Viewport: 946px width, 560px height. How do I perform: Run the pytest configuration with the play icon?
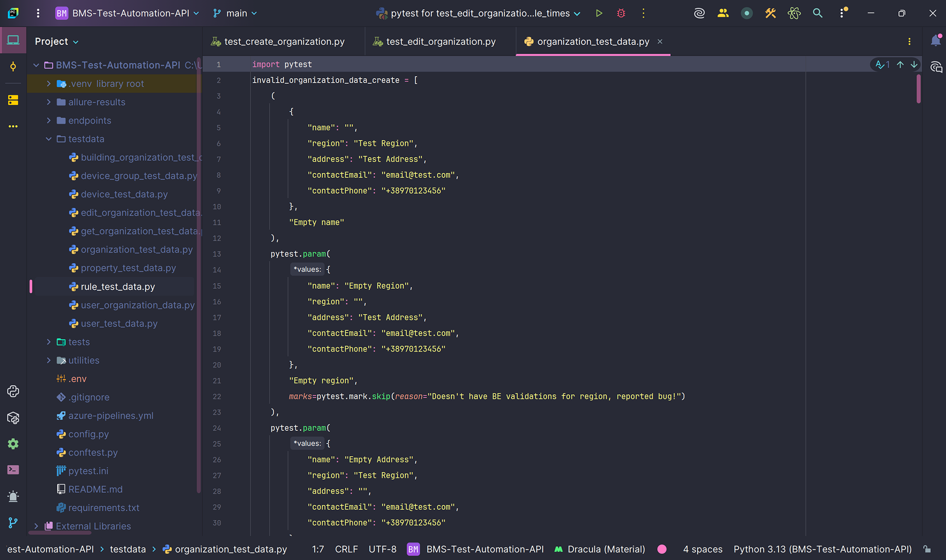pos(599,13)
